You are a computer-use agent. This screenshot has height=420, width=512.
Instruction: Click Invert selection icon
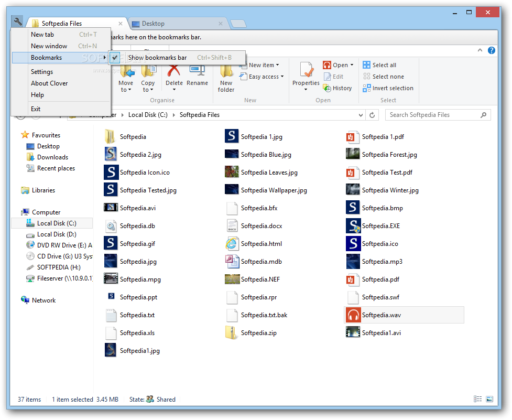pos(367,88)
